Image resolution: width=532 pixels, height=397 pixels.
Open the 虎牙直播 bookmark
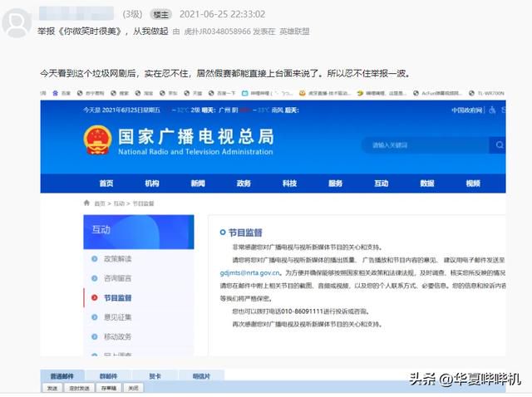[325, 93]
